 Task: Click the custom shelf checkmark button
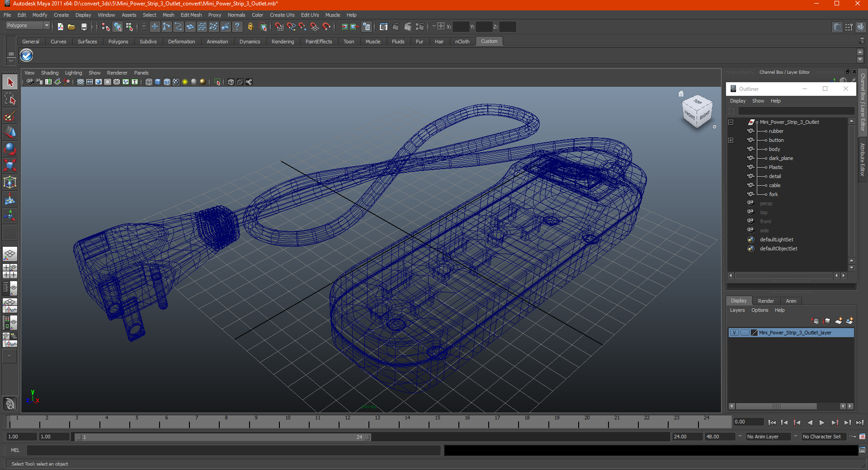click(27, 56)
